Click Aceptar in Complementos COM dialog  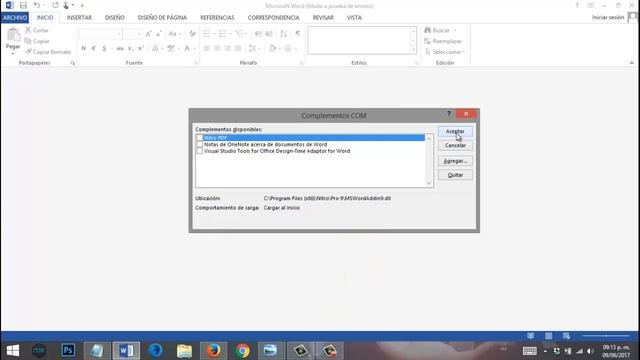pyautogui.click(x=455, y=131)
